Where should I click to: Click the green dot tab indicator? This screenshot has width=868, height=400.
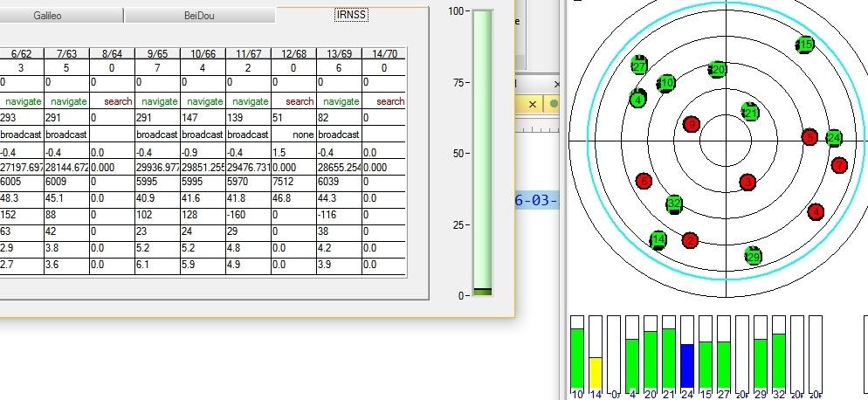pyautogui.click(x=554, y=104)
